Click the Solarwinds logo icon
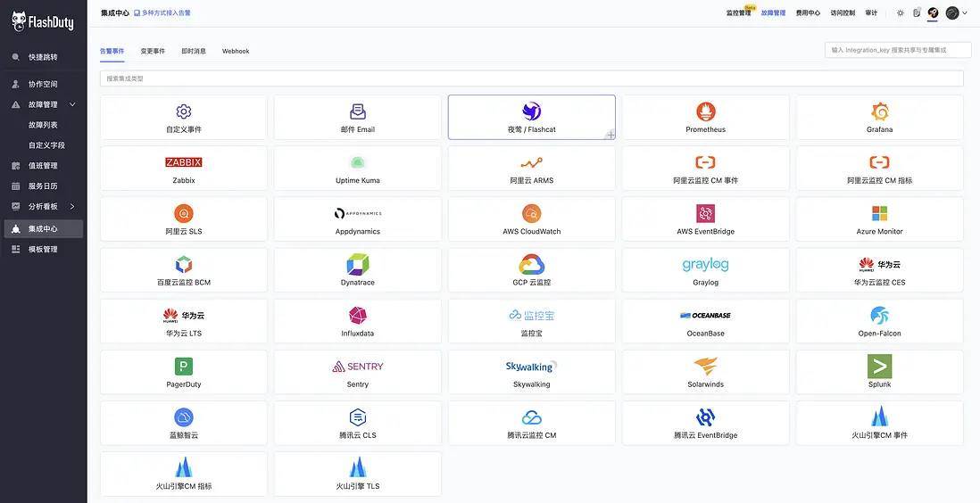This screenshot has width=980, height=503. pyautogui.click(x=706, y=367)
